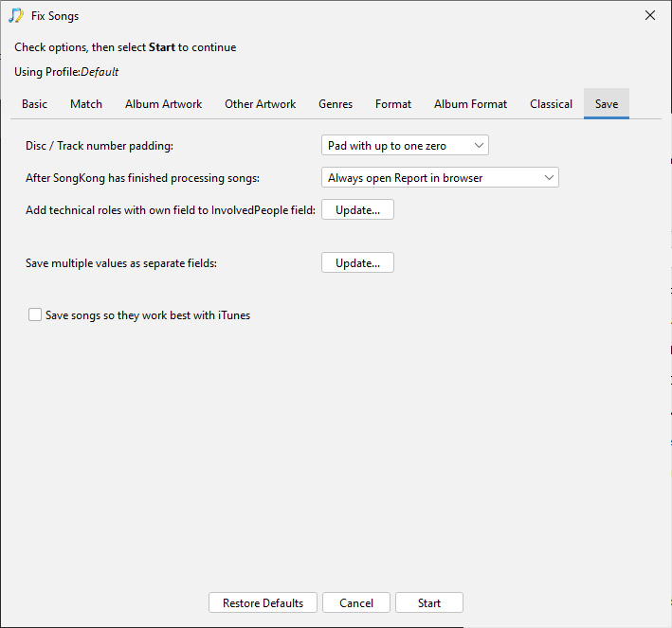This screenshot has width=672, height=628.
Task: Expand the Always open Report in browser dropdown
Action: click(x=440, y=178)
